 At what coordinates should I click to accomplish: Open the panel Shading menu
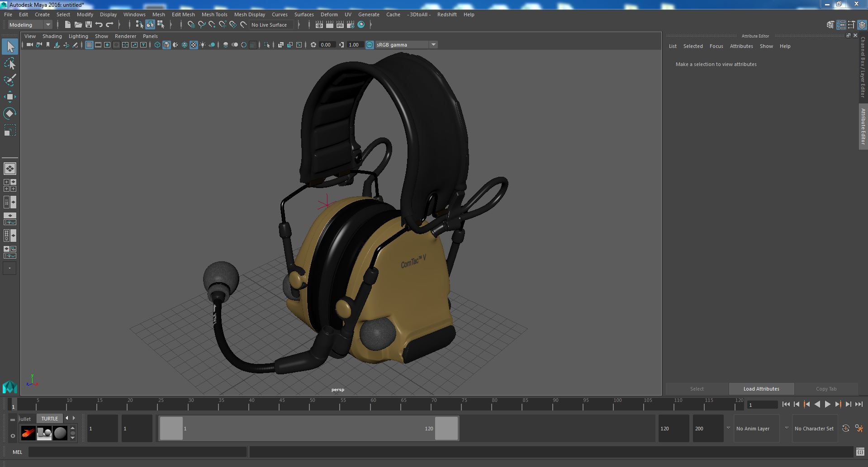[x=52, y=36]
